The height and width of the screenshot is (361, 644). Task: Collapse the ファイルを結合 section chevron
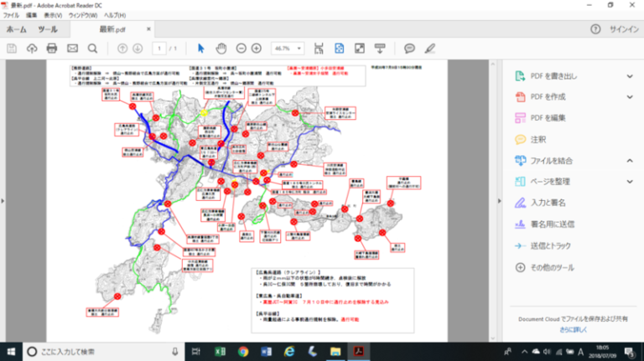click(630, 160)
